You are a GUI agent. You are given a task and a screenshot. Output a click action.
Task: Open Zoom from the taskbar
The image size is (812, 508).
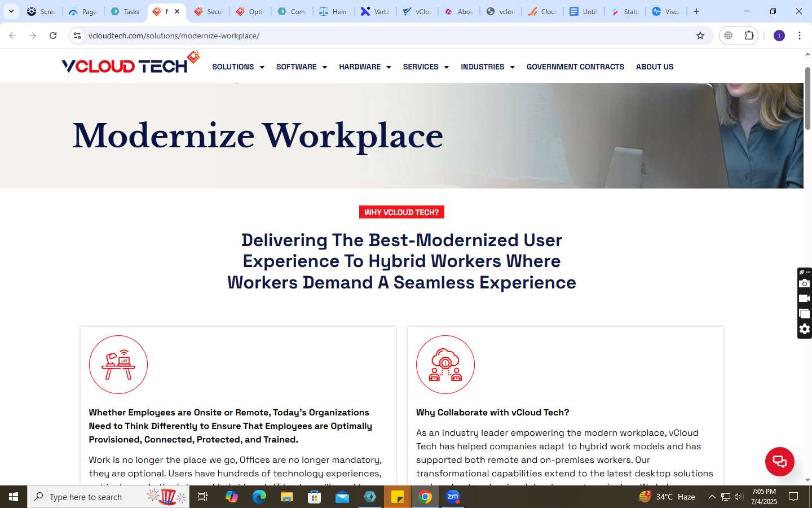point(453,497)
